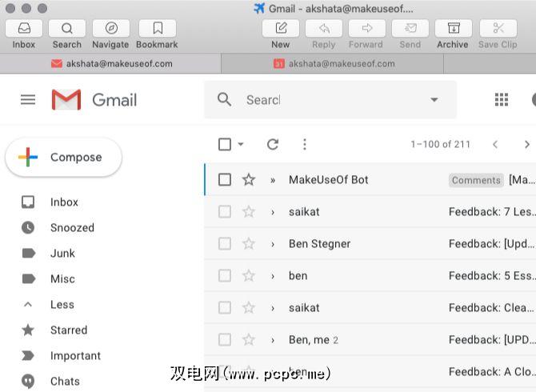Open the Junk label

62,254
